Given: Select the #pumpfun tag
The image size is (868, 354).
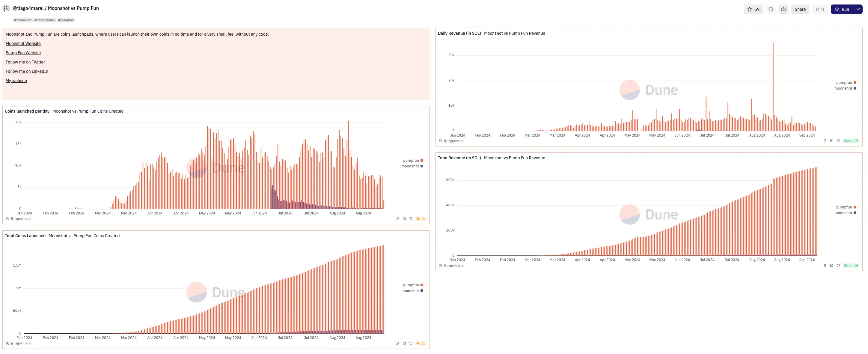Looking at the screenshot, I should coord(66,20).
